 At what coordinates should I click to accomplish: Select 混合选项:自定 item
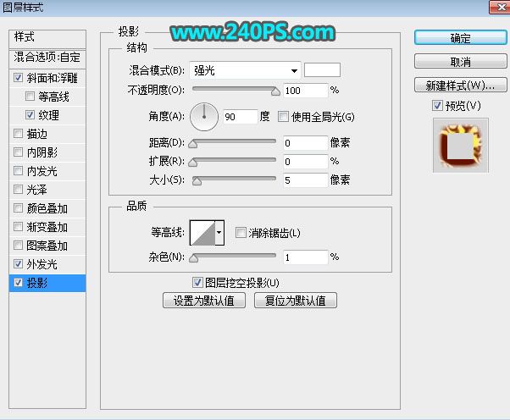[47, 58]
